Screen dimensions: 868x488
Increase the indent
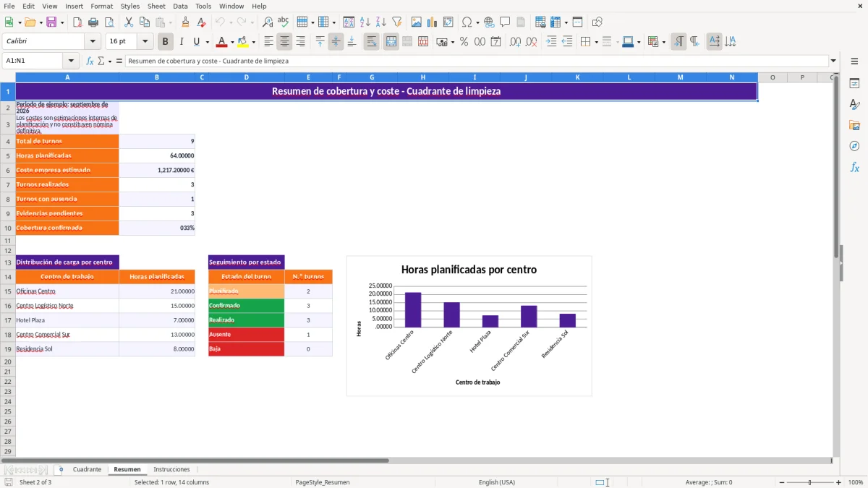coord(551,42)
